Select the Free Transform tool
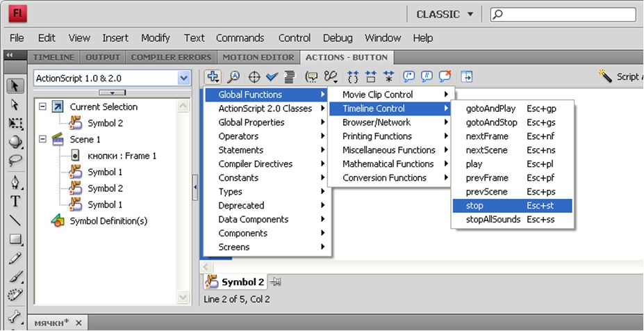The height and width of the screenshot is (331, 644). click(x=15, y=123)
